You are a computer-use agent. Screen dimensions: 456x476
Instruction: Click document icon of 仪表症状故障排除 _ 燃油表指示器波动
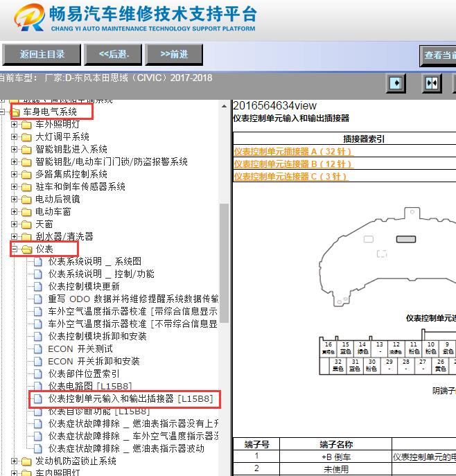(38, 449)
